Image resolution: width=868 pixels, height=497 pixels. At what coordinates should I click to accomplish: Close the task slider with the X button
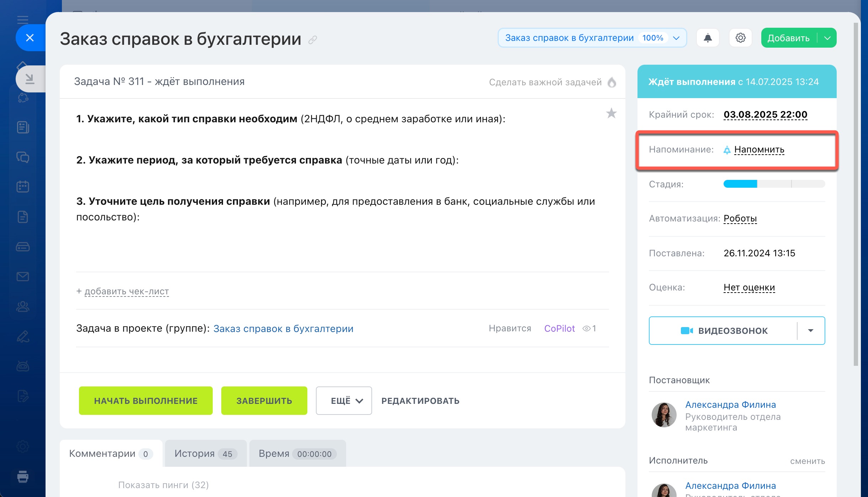coord(30,38)
